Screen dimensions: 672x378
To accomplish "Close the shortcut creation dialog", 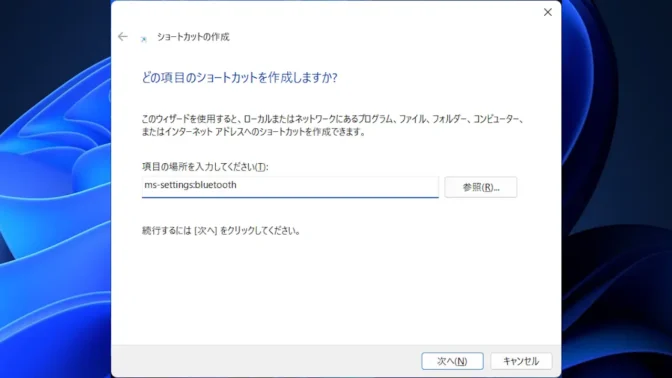I will (x=548, y=12).
